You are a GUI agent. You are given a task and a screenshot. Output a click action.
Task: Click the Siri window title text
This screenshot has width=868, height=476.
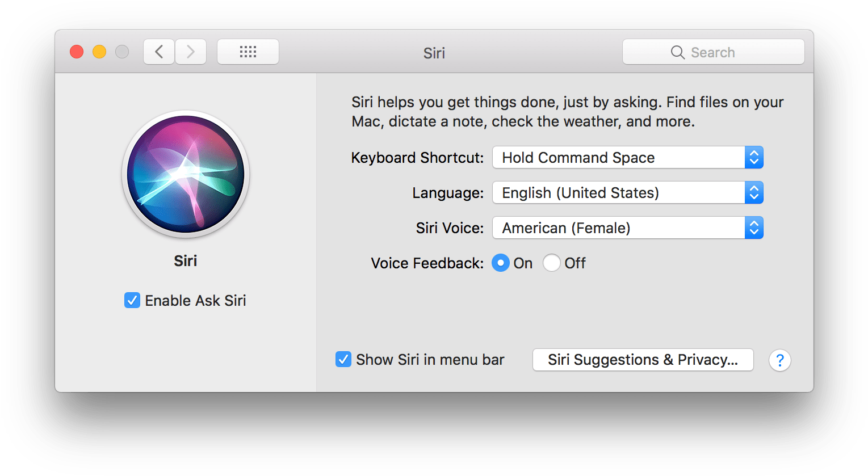point(434,53)
